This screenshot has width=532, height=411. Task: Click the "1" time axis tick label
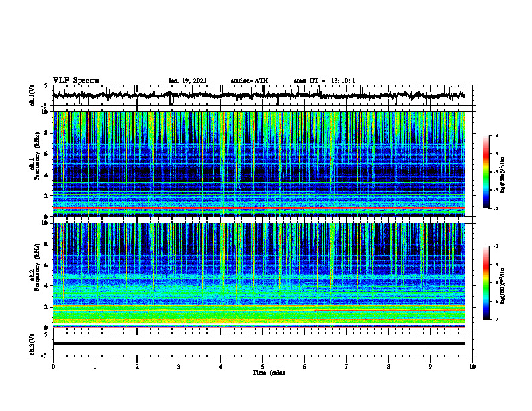point(95,367)
